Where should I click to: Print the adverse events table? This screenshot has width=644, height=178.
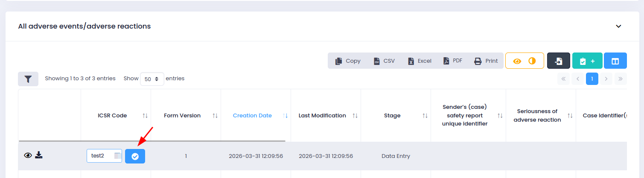pos(486,61)
